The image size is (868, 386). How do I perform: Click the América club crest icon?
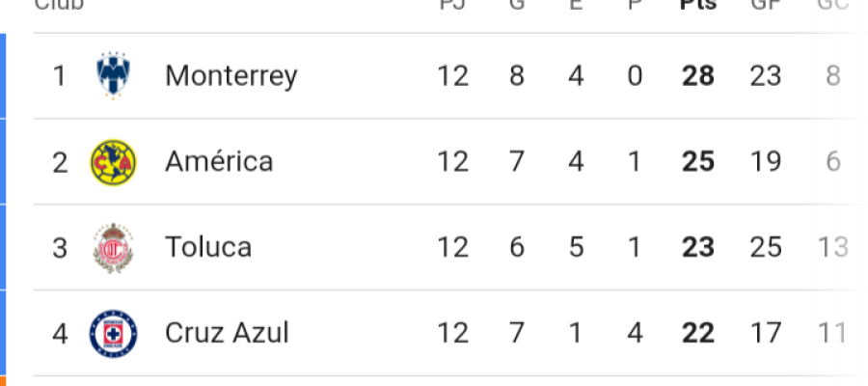pos(113,161)
